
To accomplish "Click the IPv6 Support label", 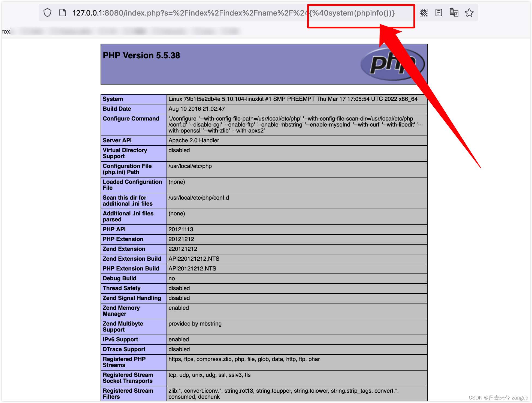I will click(x=120, y=339).
